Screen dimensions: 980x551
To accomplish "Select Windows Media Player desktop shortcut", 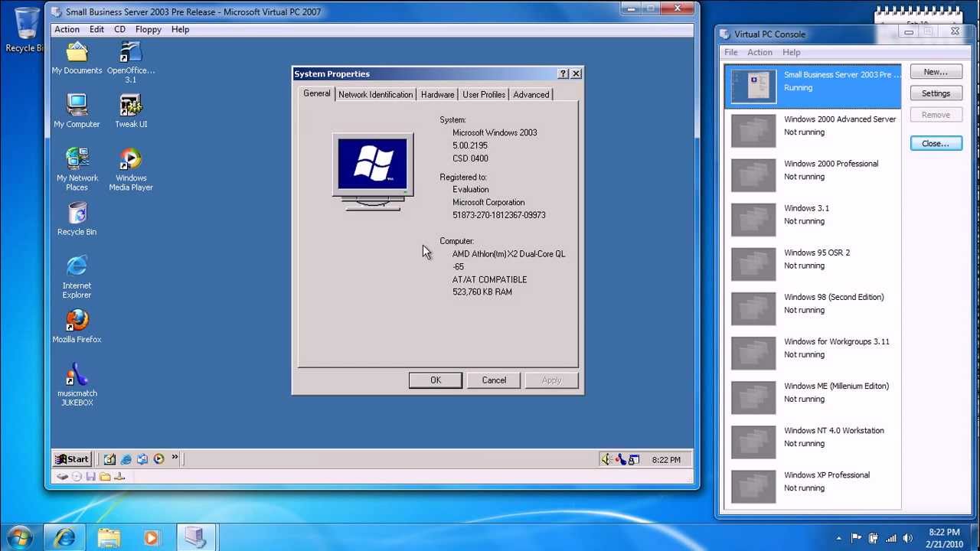I will 131,169.
